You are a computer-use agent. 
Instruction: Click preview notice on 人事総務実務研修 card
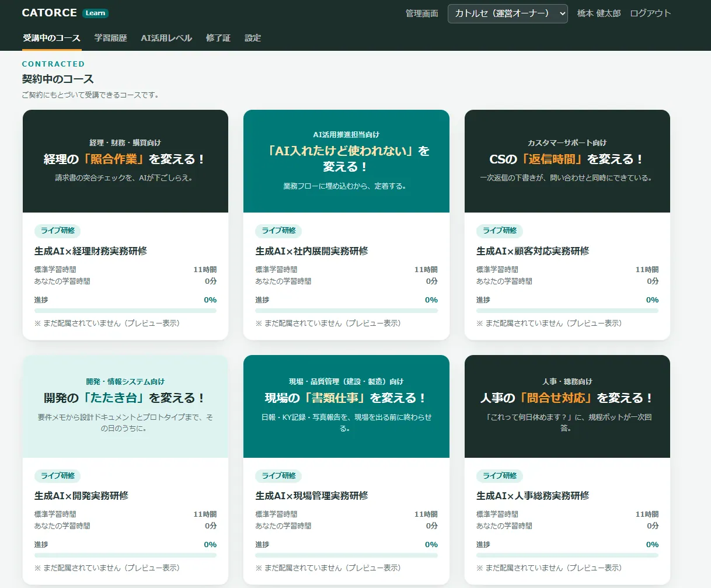pos(549,568)
